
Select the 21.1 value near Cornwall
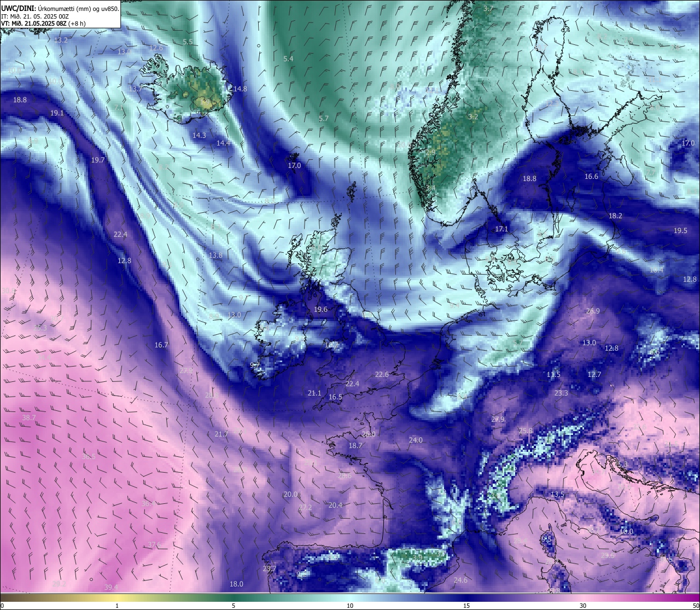point(314,393)
